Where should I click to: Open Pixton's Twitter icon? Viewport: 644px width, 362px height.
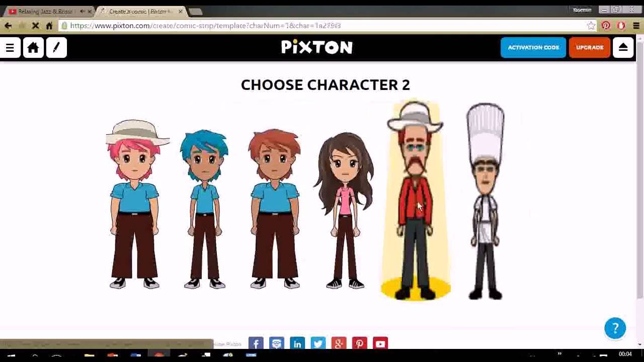pos(318,343)
